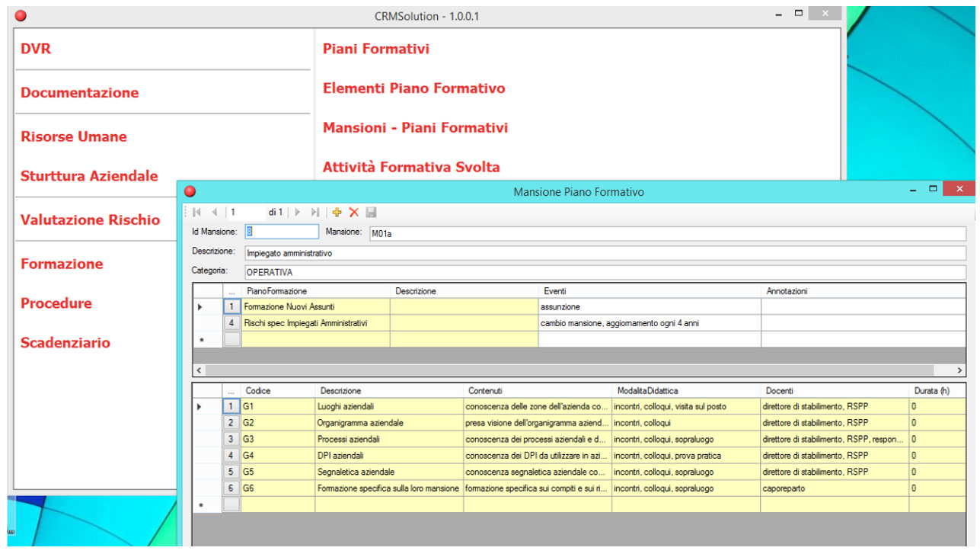Click the Id Mansione input field
Viewport: 980px width, 554px height.
pos(282,232)
